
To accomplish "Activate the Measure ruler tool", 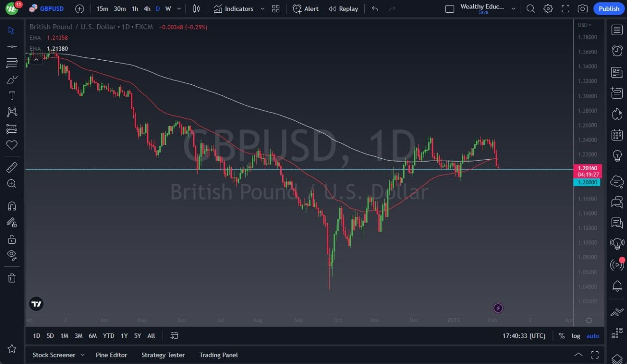I will (12, 167).
